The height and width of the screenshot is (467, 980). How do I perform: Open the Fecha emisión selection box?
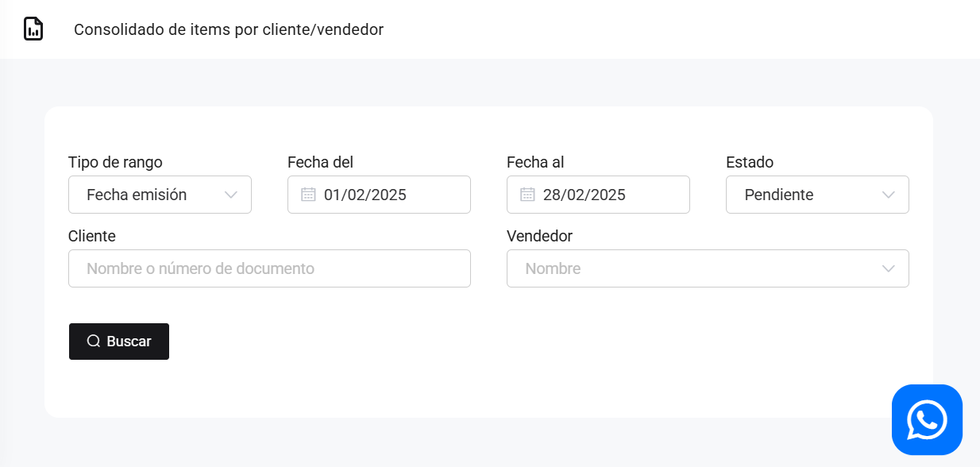pos(151,195)
